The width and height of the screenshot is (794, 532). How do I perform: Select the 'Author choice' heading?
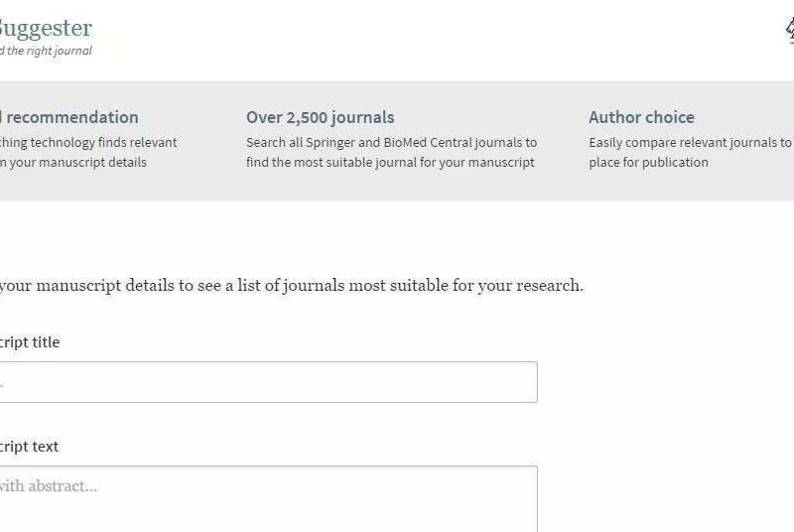(x=641, y=117)
